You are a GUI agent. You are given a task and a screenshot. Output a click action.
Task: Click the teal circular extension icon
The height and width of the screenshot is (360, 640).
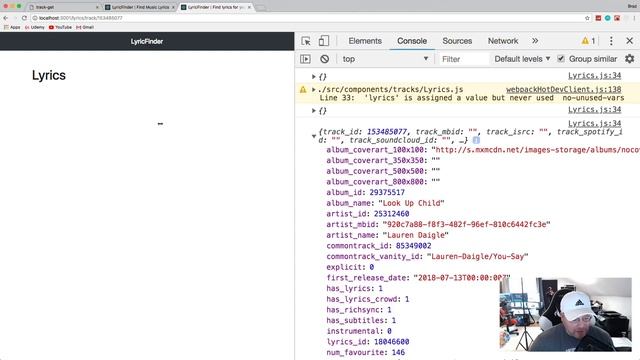coord(608,18)
